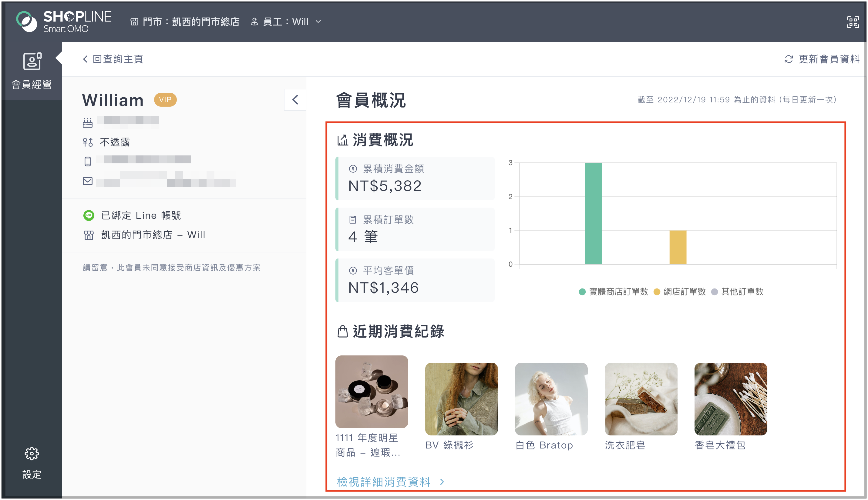Click 更新會員資料 refresh button
This screenshot has height=500, width=868.
coord(822,59)
